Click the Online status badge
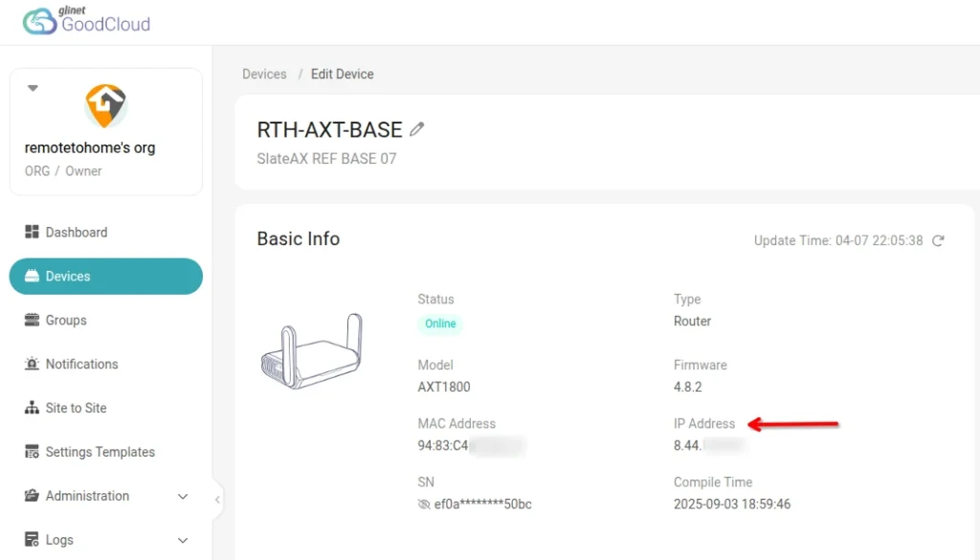The width and height of the screenshot is (980, 560). [x=440, y=324]
